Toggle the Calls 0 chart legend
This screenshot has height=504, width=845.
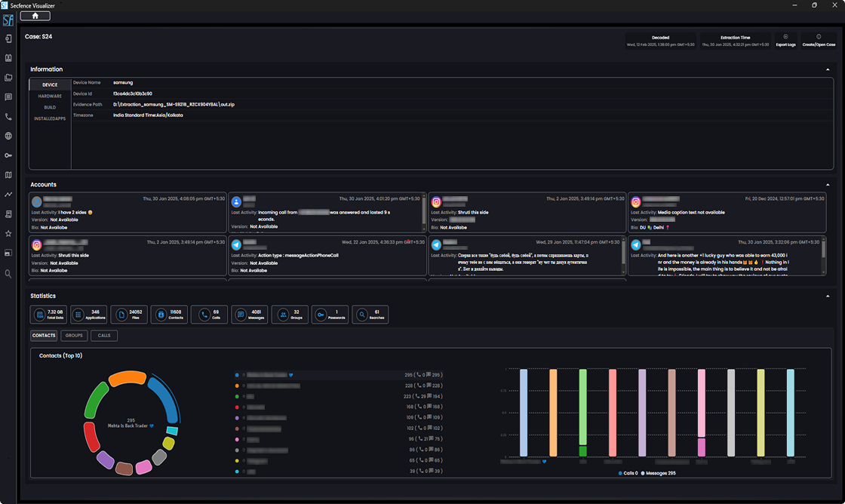628,473
